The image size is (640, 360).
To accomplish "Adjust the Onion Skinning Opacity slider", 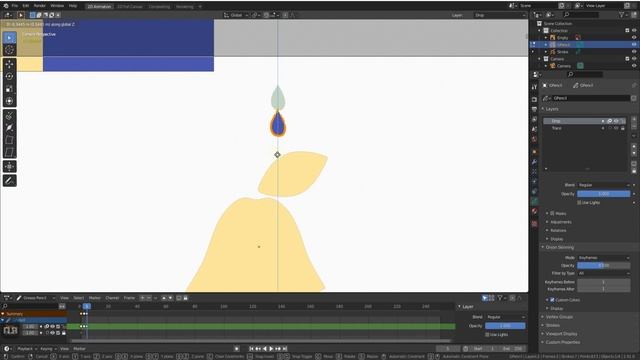I will point(603,265).
